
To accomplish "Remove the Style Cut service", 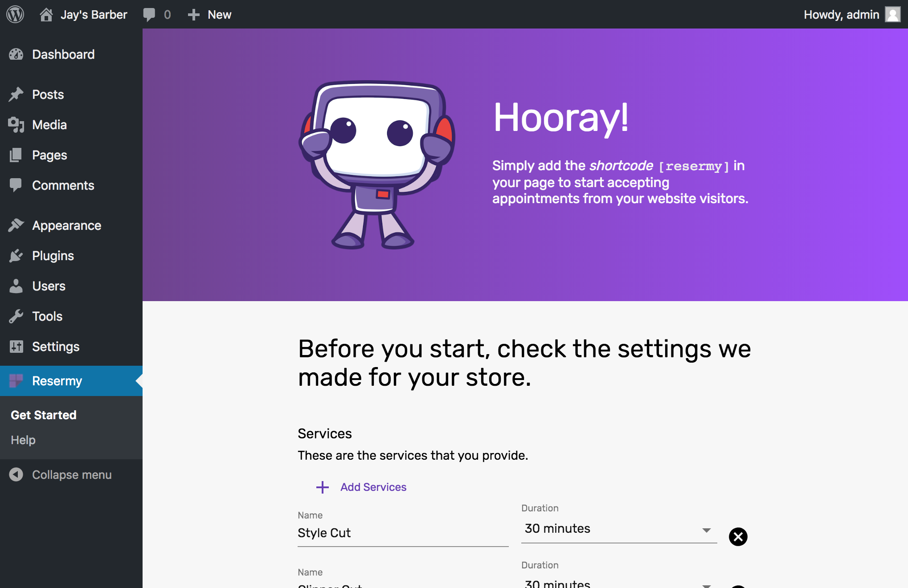I will (x=738, y=537).
